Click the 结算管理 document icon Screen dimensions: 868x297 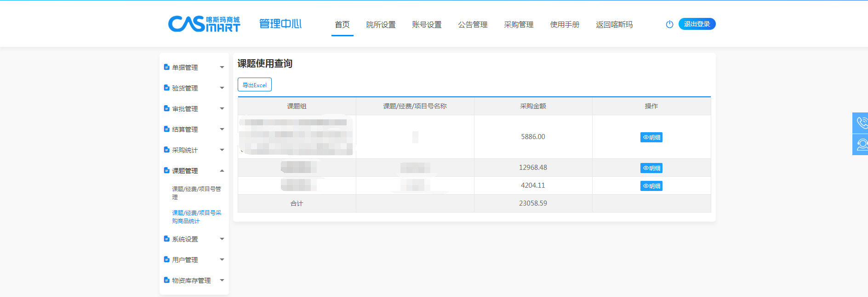point(166,129)
